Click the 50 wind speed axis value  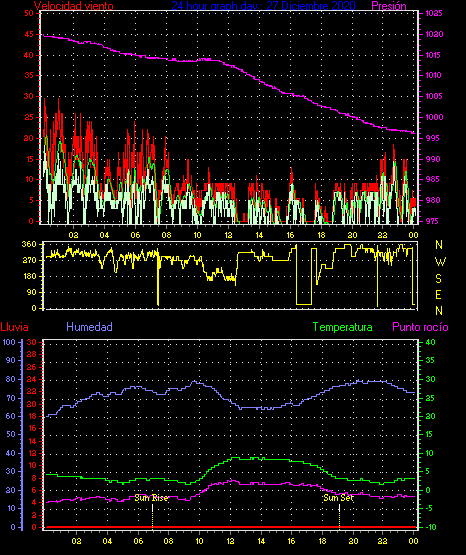point(29,13)
